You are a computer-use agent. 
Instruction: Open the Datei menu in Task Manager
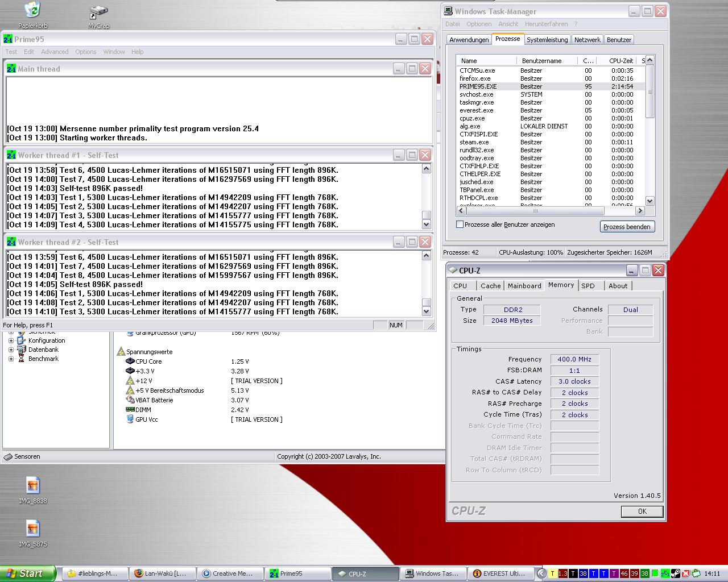(x=453, y=24)
